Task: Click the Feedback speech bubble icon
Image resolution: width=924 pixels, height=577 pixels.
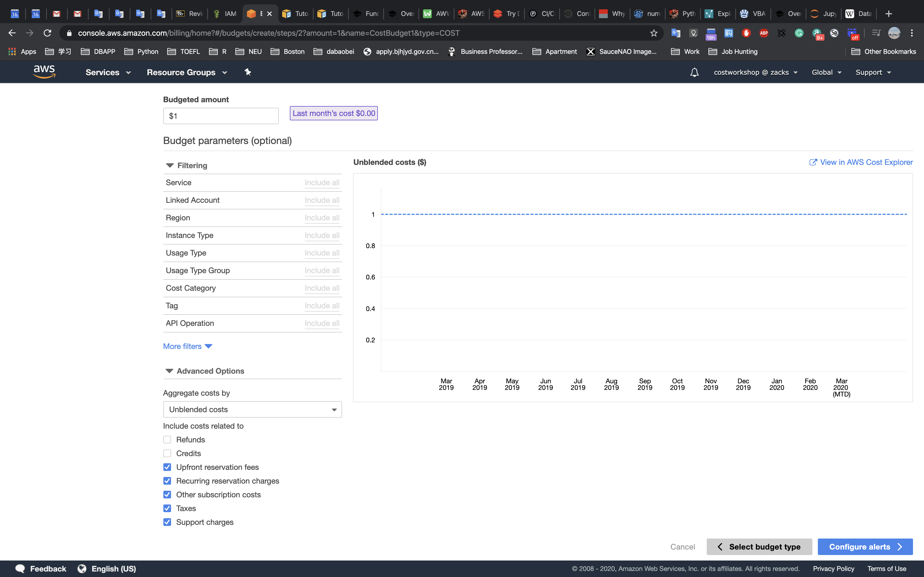Action: pos(20,568)
